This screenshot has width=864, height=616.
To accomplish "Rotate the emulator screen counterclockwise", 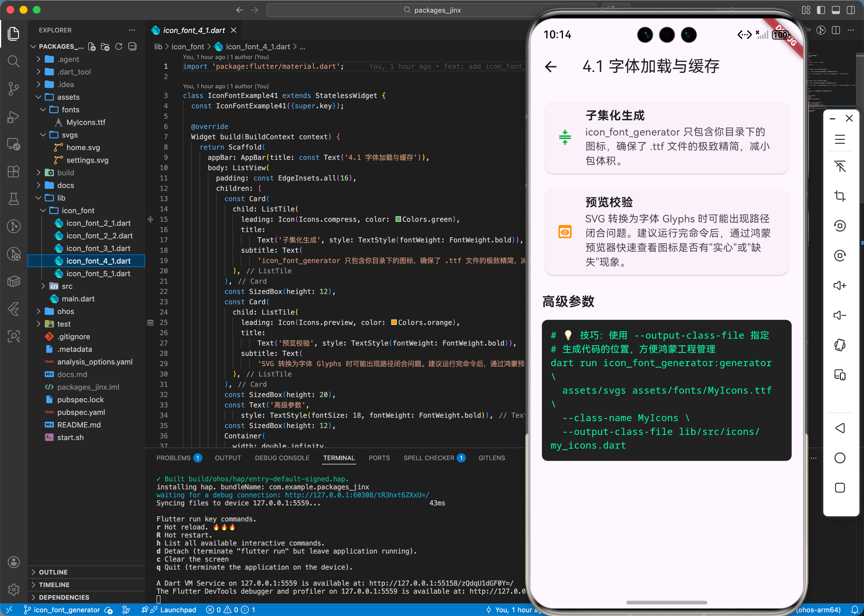I will 840,225.
